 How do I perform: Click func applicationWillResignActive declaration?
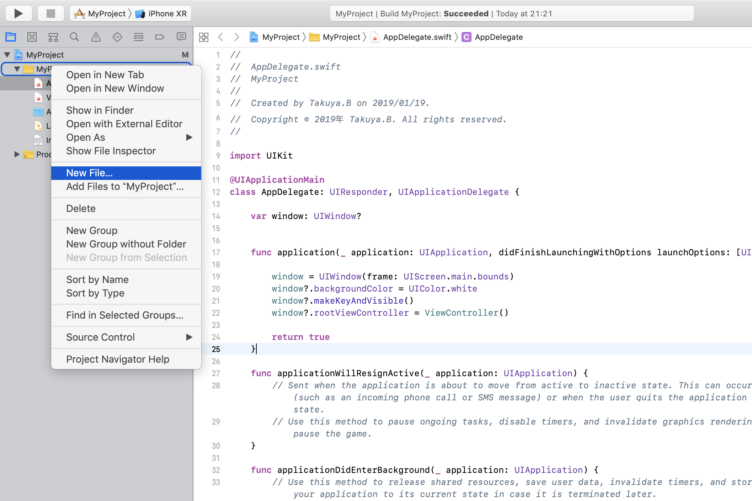[419, 373]
